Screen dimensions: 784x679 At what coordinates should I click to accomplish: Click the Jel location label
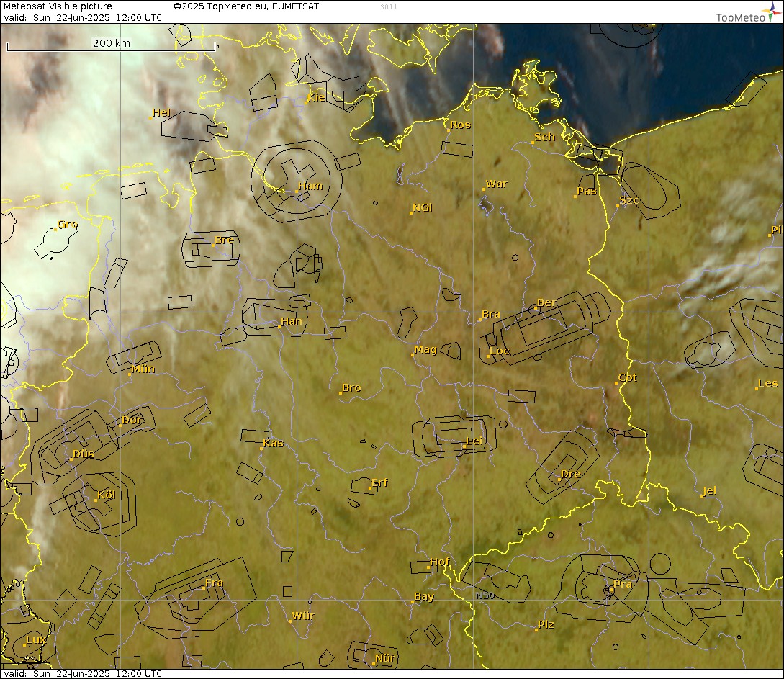(x=710, y=490)
